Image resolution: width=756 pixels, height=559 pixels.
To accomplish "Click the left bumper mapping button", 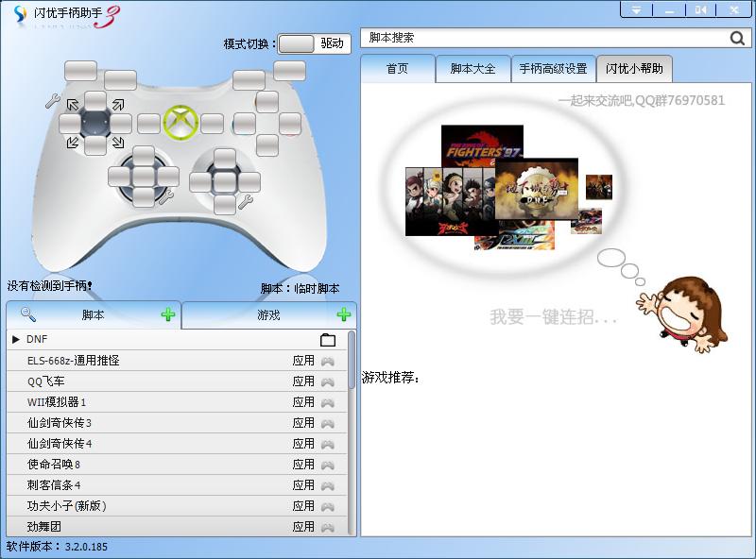I will (121, 80).
